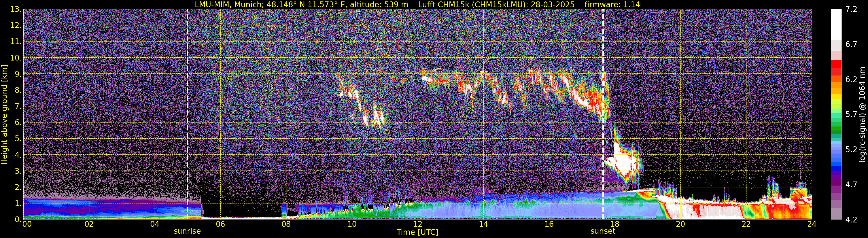Screen dimensions: 868x238
Task: Click the '16' time axis tick label
Action: coord(549,224)
